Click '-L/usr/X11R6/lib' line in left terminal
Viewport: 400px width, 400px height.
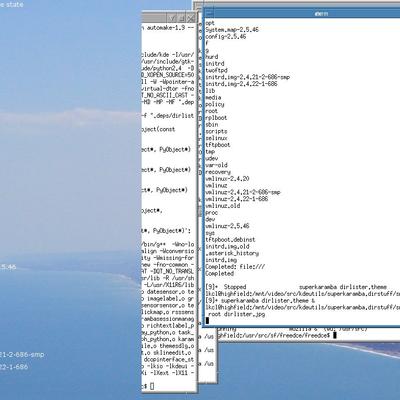pyautogui.click(x=169, y=285)
